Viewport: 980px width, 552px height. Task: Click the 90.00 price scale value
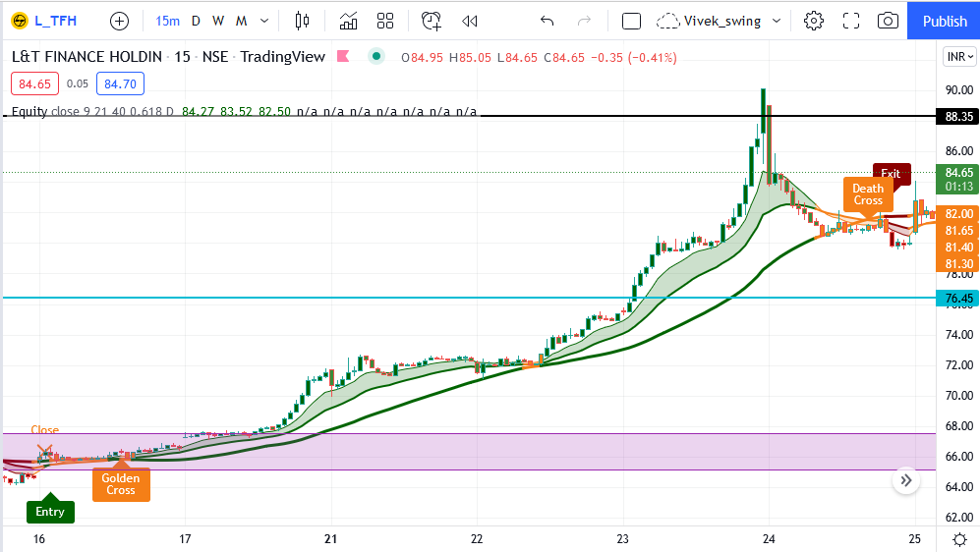pyautogui.click(x=958, y=90)
